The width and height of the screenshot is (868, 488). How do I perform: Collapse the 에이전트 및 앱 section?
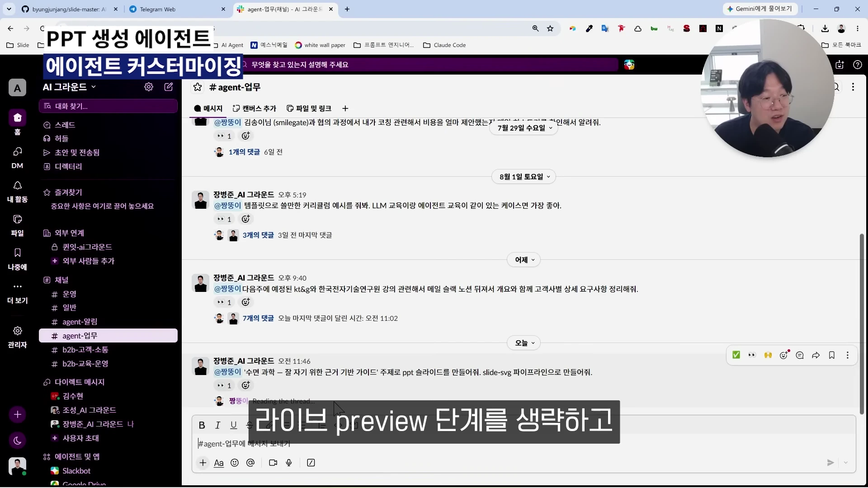tap(77, 456)
